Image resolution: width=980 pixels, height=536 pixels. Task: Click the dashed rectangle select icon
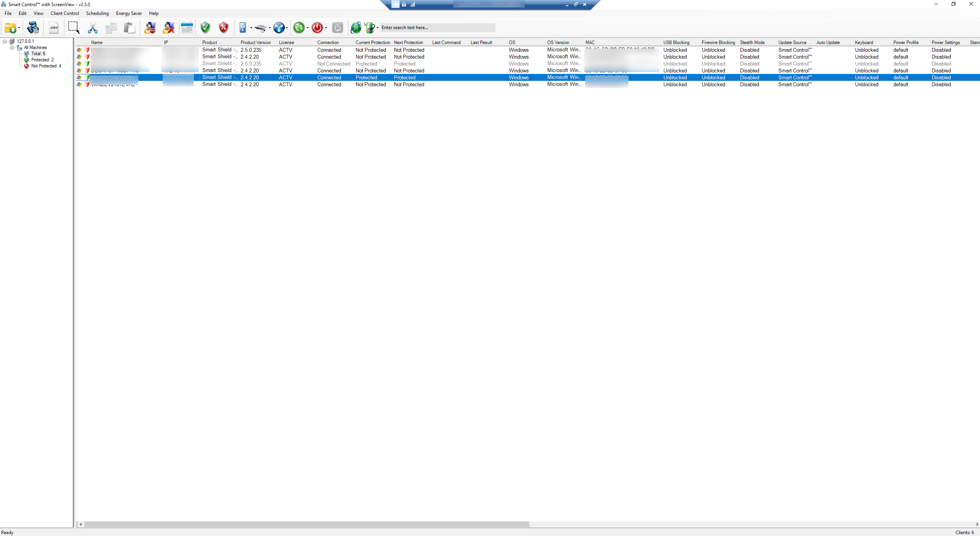[x=73, y=28]
